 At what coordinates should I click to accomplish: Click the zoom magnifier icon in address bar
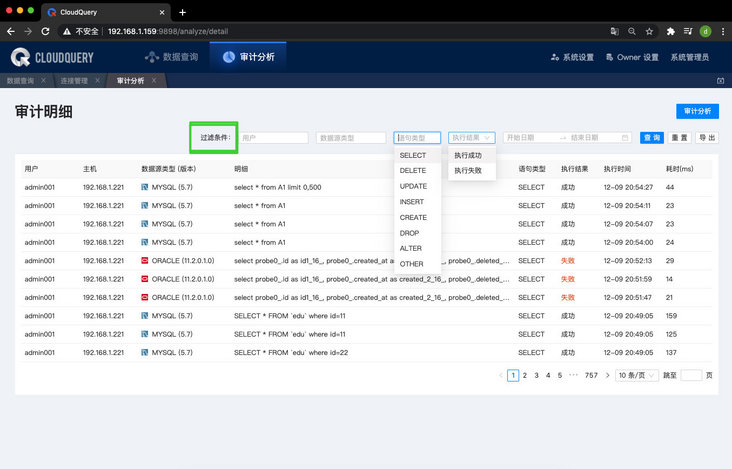coord(632,31)
